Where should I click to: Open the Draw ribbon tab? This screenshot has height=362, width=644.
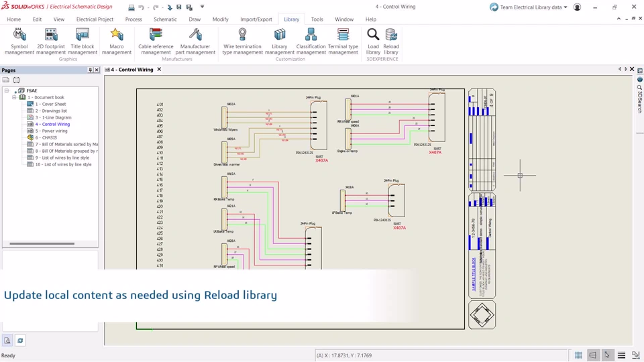point(195,19)
